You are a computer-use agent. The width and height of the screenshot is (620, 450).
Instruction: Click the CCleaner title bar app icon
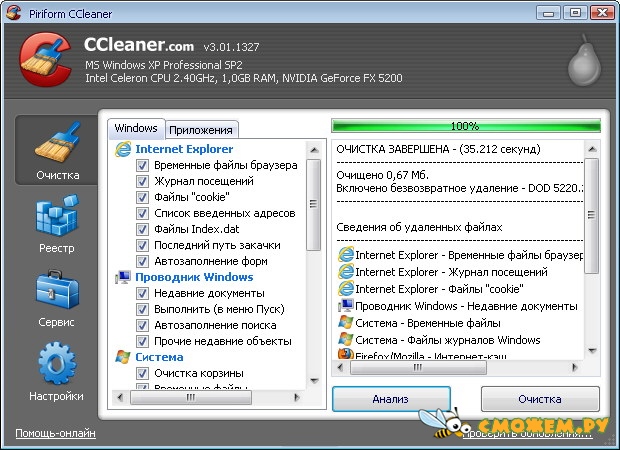click(14, 13)
